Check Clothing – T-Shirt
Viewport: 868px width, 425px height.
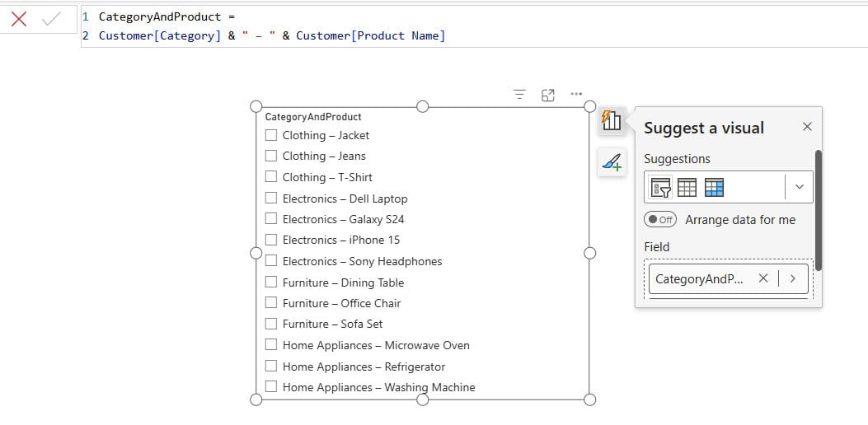click(x=270, y=176)
